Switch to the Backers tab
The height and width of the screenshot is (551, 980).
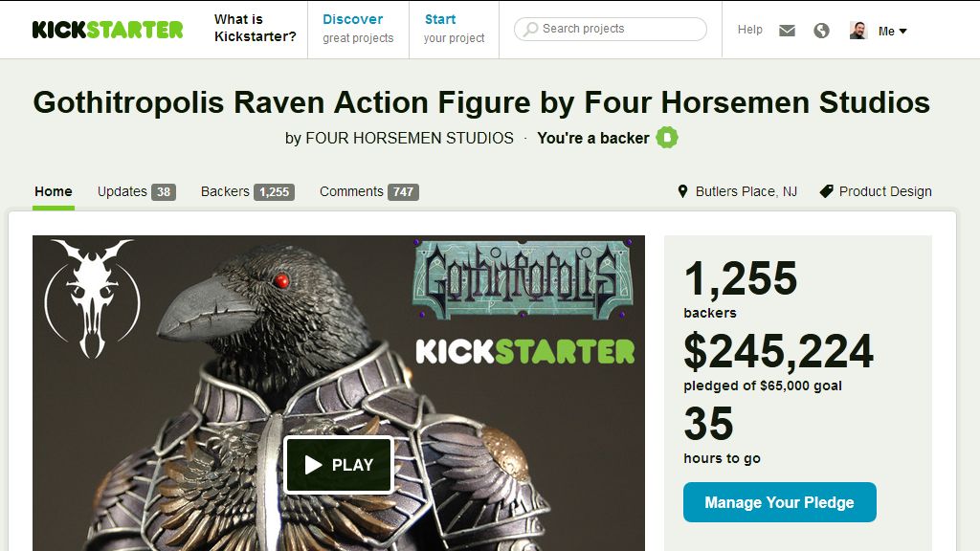(x=248, y=191)
